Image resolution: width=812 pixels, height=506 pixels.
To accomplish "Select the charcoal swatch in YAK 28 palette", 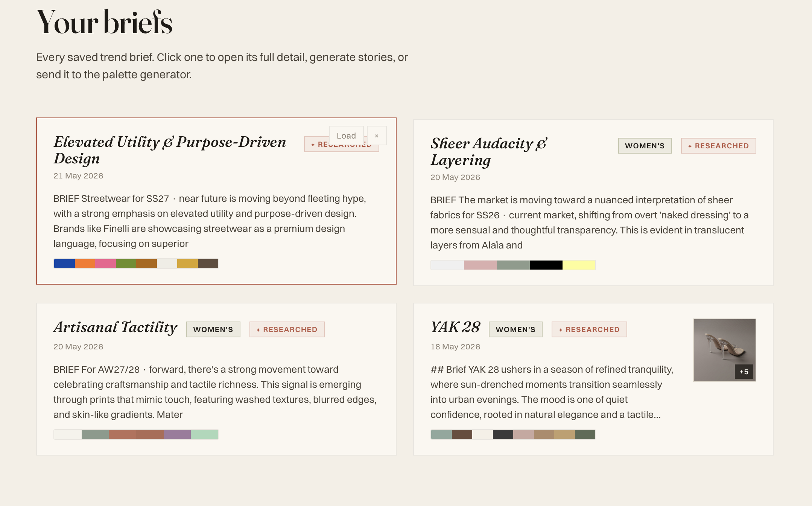I will click(x=503, y=434).
